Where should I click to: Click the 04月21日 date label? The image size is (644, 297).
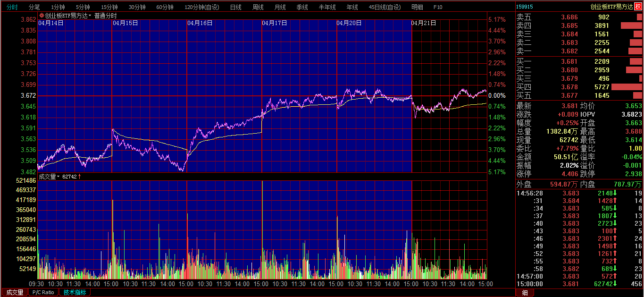pyautogui.click(x=424, y=23)
